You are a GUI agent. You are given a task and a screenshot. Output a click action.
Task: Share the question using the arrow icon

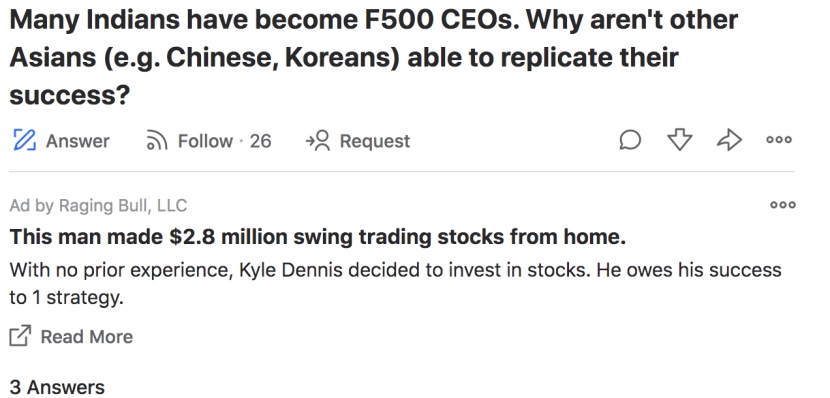(x=729, y=140)
